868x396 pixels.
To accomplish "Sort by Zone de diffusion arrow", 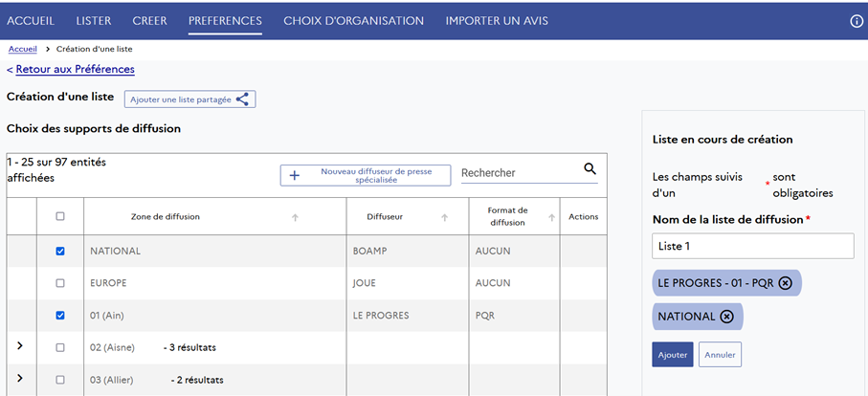I will (x=295, y=218).
